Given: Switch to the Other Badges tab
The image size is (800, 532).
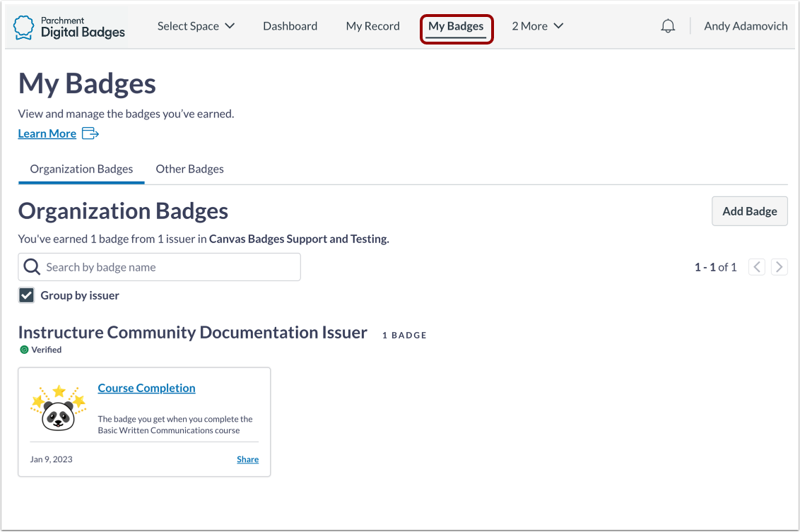Looking at the screenshot, I should coord(189,169).
